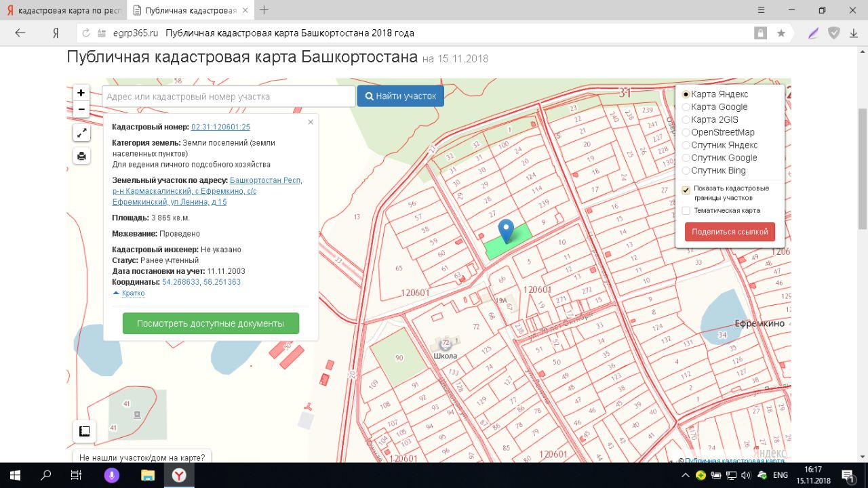This screenshot has width=868, height=488.
Task: Open site security lock icon
Action: (761, 33)
